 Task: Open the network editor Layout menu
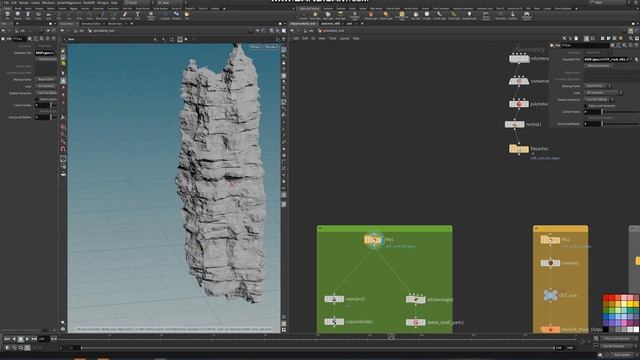point(344,38)
